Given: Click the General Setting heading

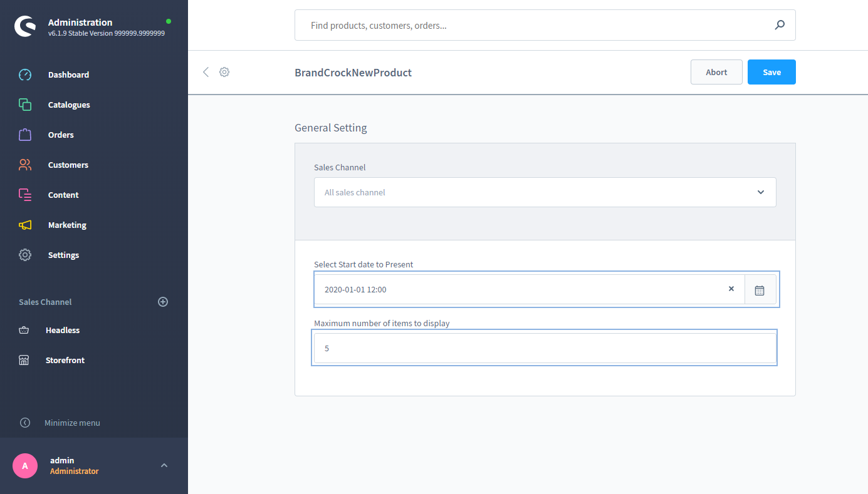Looking at the screenshot, I should (x=331, y=128).
